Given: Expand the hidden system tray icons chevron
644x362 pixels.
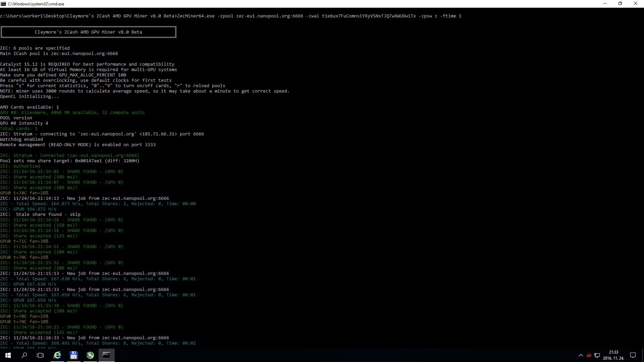Looking at the screenshot, I should [x=581, y=355].
